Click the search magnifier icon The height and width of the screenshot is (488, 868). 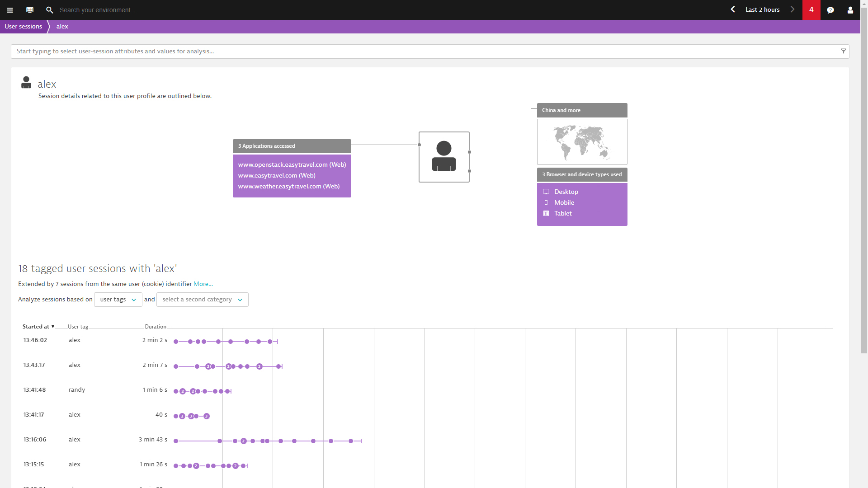[50, 10]
